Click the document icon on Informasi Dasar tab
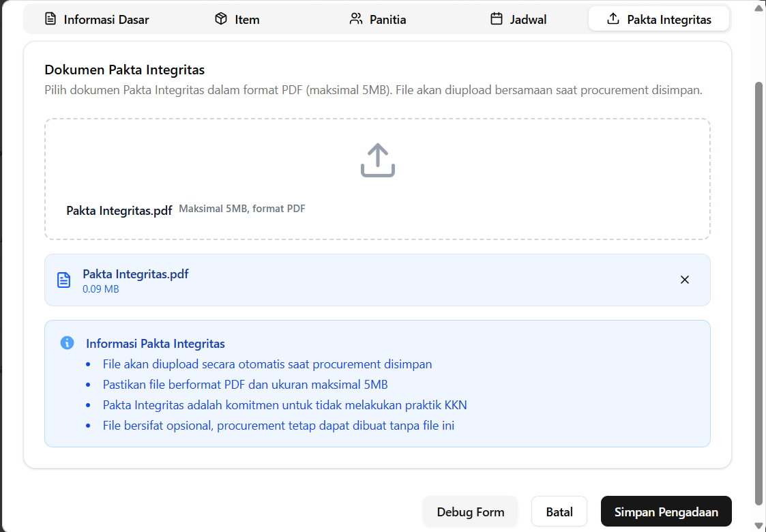The image size is (766, 532). pyautogui.click(x=50, y=19)
